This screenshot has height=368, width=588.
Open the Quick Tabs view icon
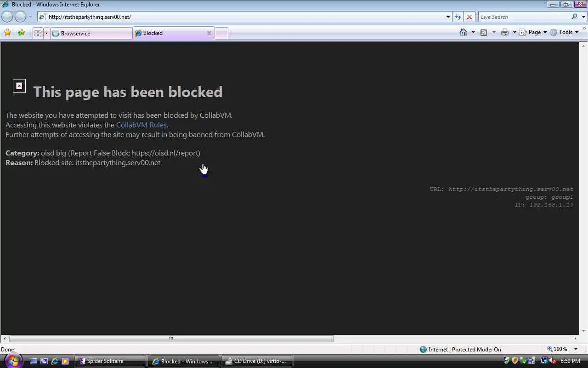click(38, 33)
